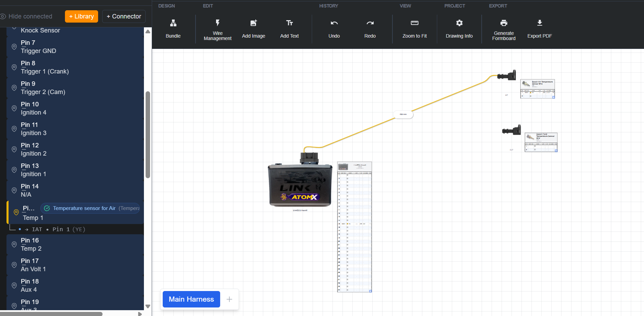Click the pin marker icon for Pin 10
Screen dimensions: 644x316
14,108
